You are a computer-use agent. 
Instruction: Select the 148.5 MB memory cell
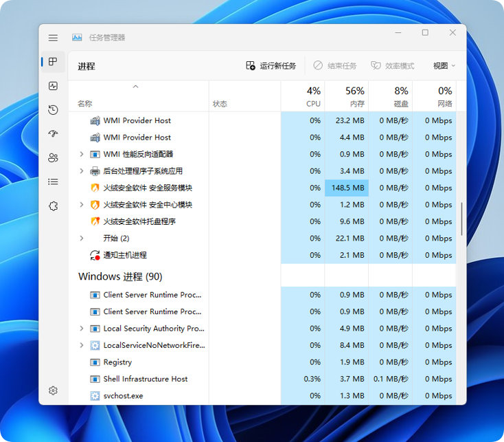pyautogui.click(x=347, y=188)
